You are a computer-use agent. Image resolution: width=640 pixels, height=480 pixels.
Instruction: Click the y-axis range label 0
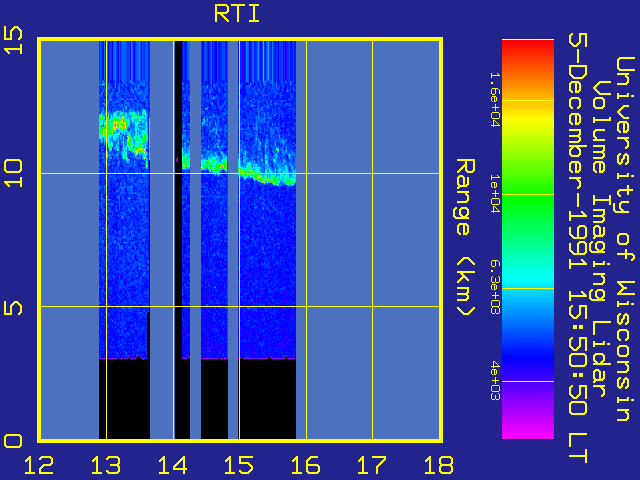tap(13, 441)
